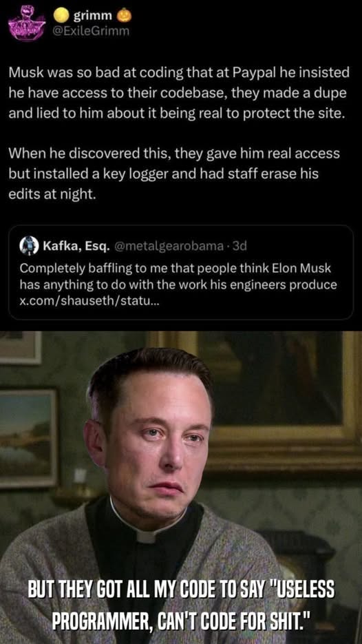
Task: Click caption line "BUT THEY GOT ALL MY CODE"
Action: pyautogui.click(x=180, y=592)
